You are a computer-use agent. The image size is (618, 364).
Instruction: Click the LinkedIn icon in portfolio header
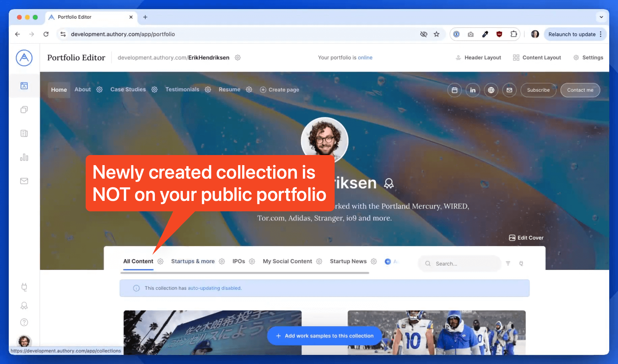473,90
